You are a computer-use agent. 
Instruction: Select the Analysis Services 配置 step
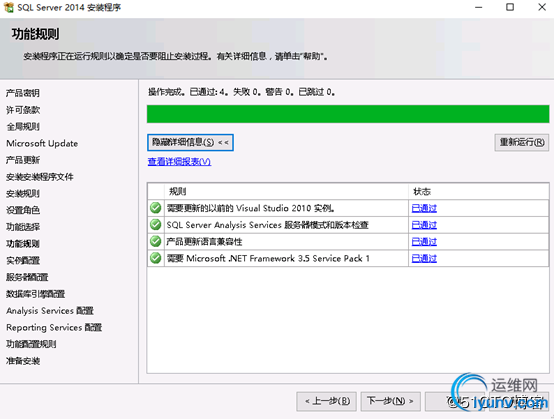click(x=50, y=311)
